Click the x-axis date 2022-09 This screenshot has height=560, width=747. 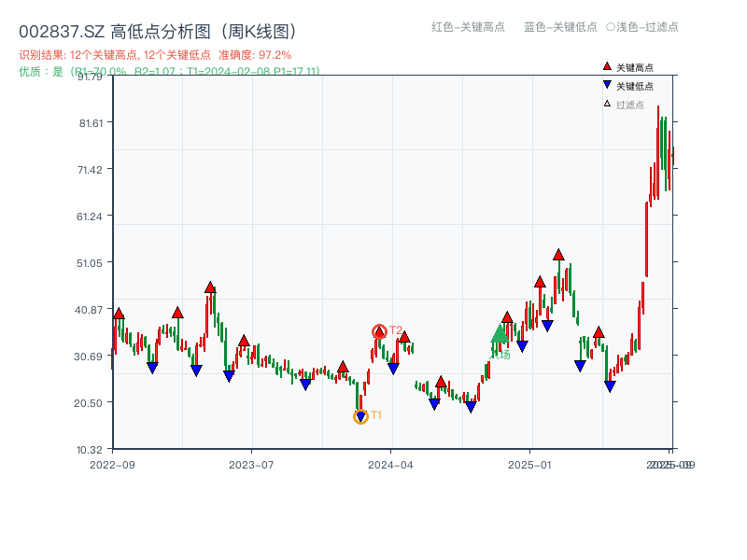click(x=112, y=465)
